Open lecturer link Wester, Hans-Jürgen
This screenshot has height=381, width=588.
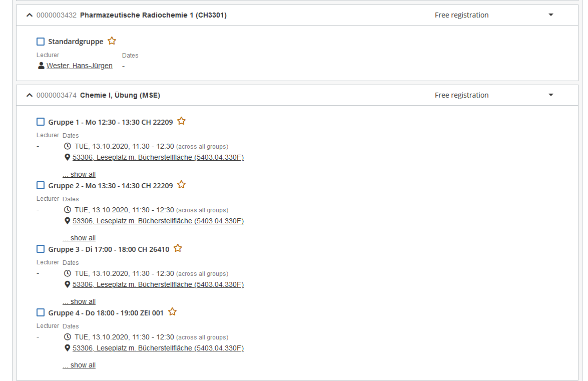(x=80, y=66)
